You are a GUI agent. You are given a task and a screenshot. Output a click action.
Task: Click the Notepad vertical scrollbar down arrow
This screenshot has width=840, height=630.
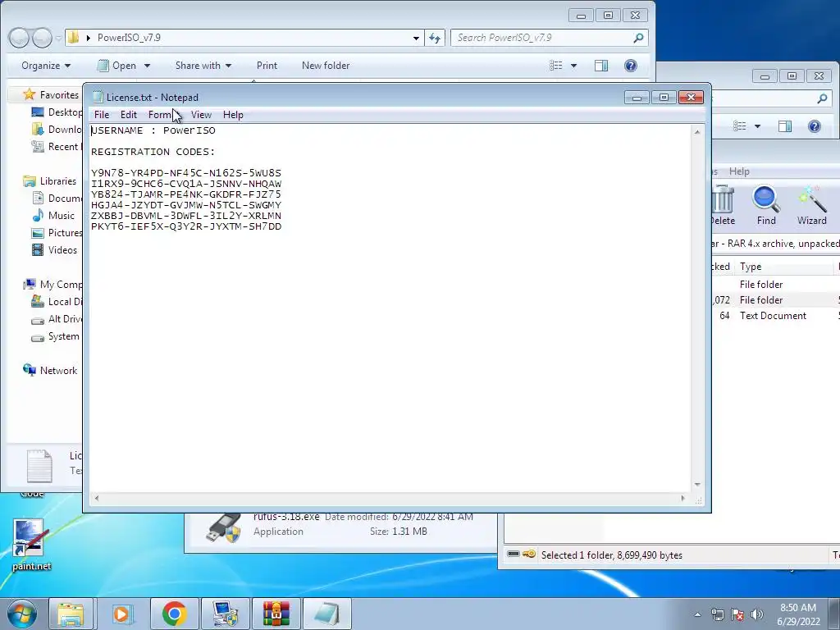(x=697, y=484)
